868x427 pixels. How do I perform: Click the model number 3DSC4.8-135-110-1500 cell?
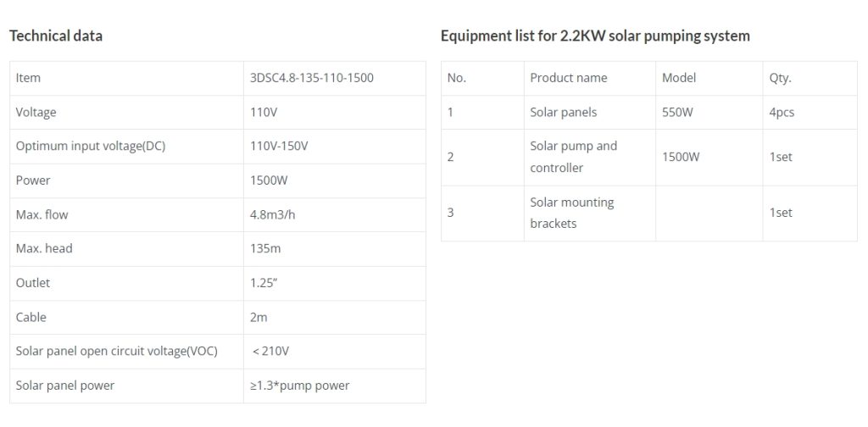[334, 78]
